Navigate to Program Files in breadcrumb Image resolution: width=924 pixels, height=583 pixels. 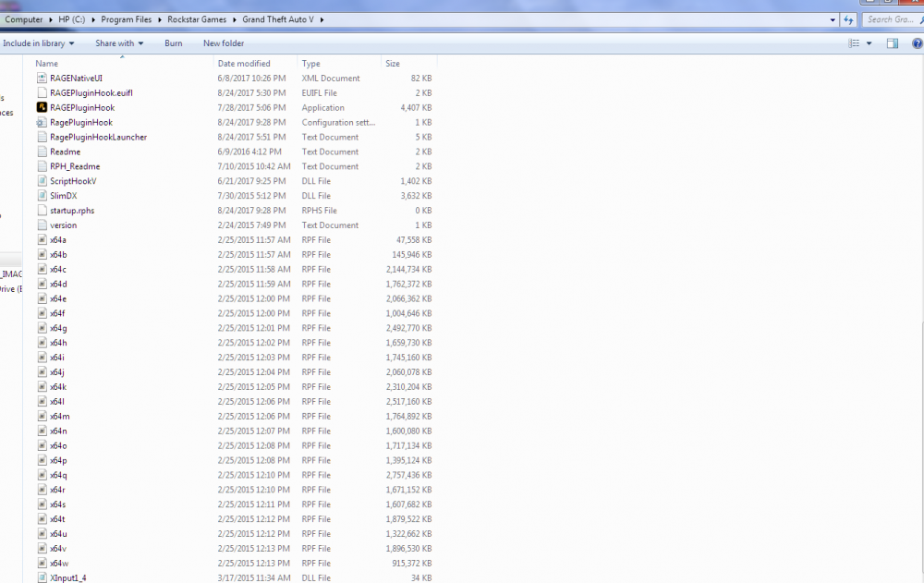[126, 19]
